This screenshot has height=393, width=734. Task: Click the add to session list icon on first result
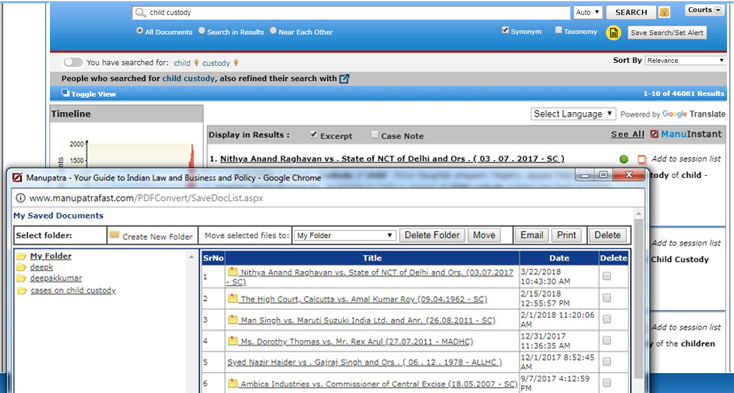pyautogui.click(x=642, y=160)
